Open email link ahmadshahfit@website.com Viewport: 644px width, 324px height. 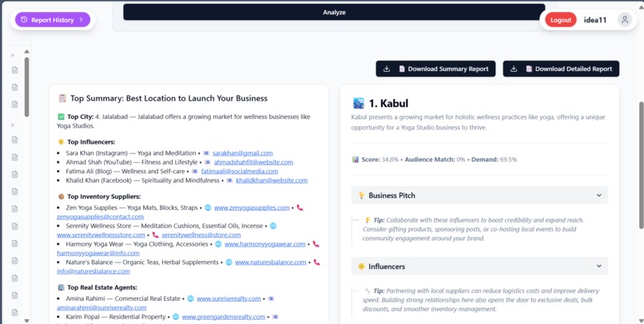coord(253,162)
